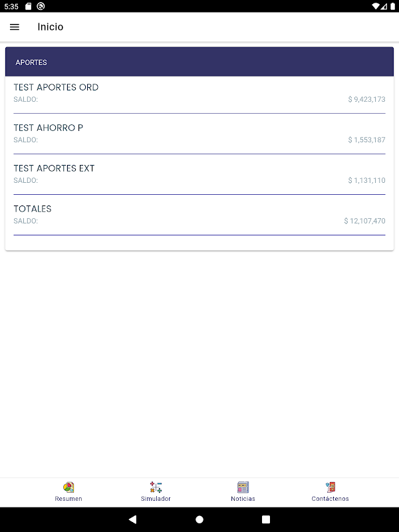Tap the Contáctenos phone icon

330,487
